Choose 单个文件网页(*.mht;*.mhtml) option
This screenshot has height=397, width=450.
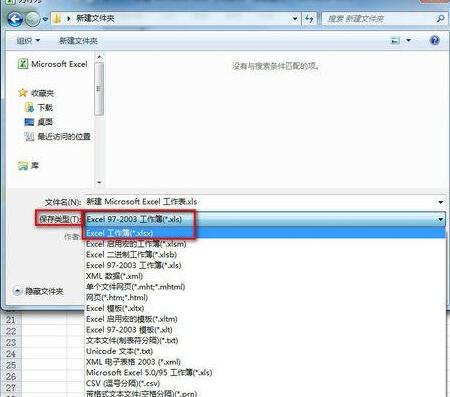click(x=265, y=287)
